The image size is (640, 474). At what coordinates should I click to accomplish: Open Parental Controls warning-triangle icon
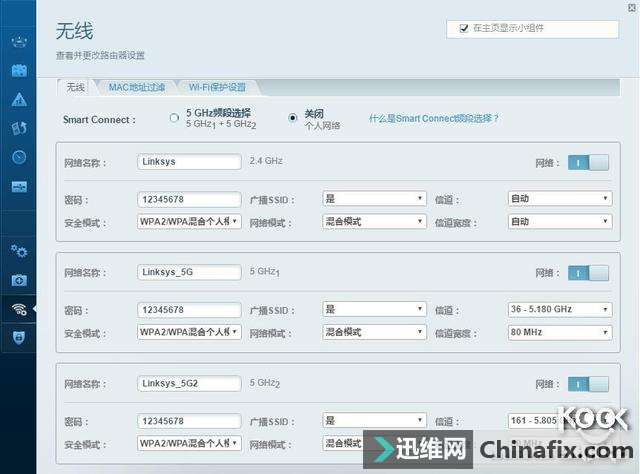point(19,99)
